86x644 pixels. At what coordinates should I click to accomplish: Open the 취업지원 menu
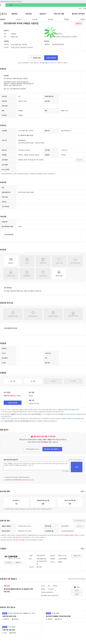coord(28,14)
